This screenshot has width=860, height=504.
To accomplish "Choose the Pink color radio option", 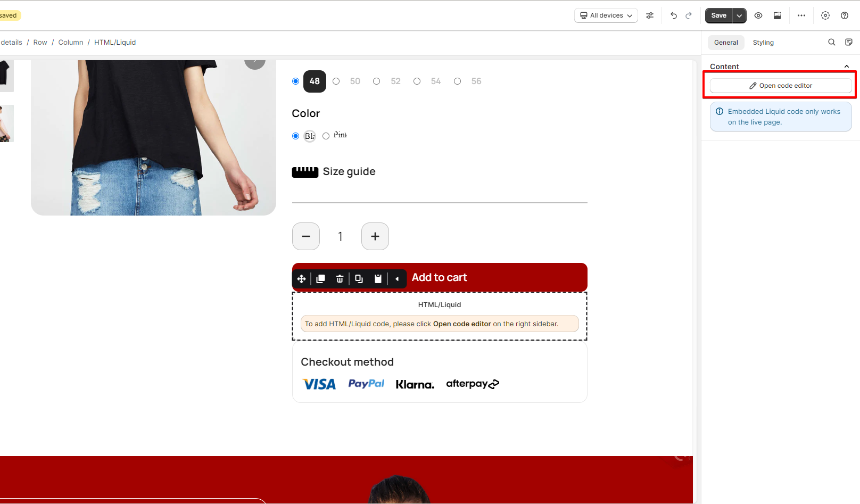I will pos(326,136).
